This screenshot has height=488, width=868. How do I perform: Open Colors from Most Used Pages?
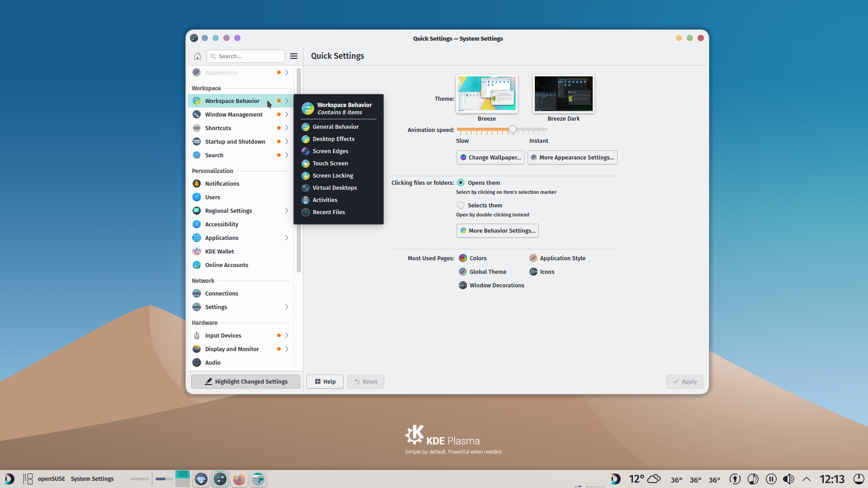[472, 258]
